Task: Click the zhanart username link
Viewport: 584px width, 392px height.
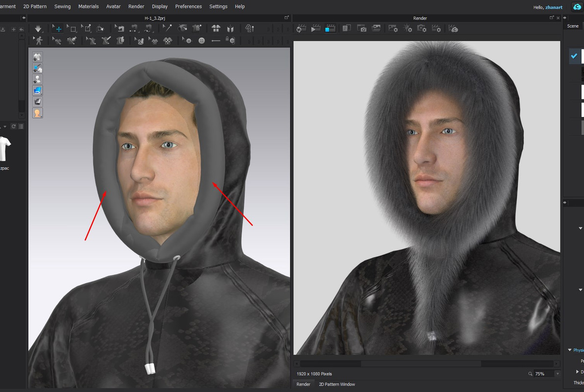Action: pos(554,7)
